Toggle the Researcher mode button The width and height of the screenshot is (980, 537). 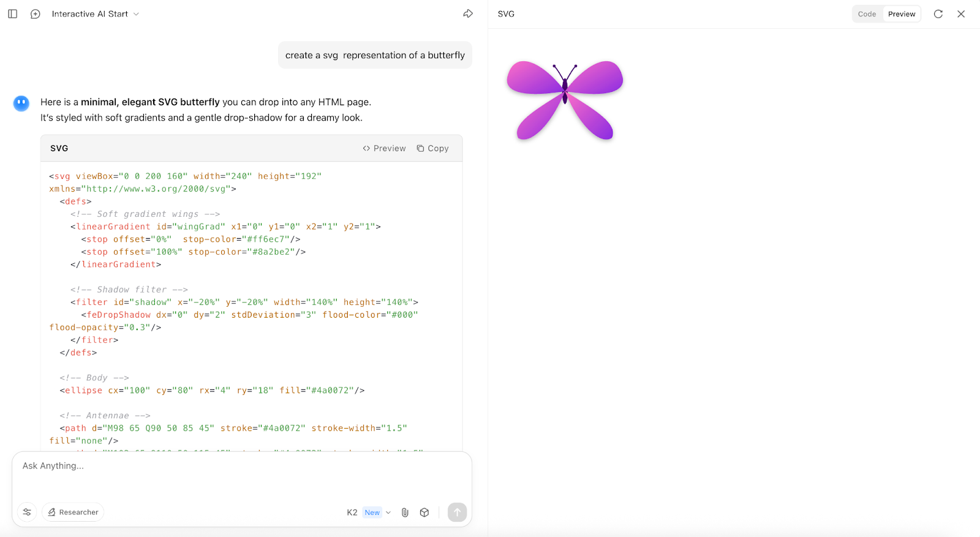coord(73,512)
